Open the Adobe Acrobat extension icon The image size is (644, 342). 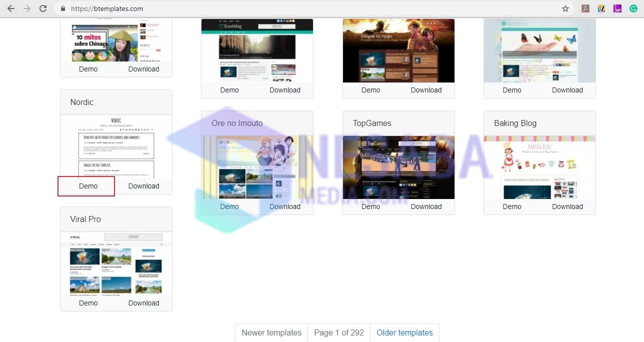(585, 8)
